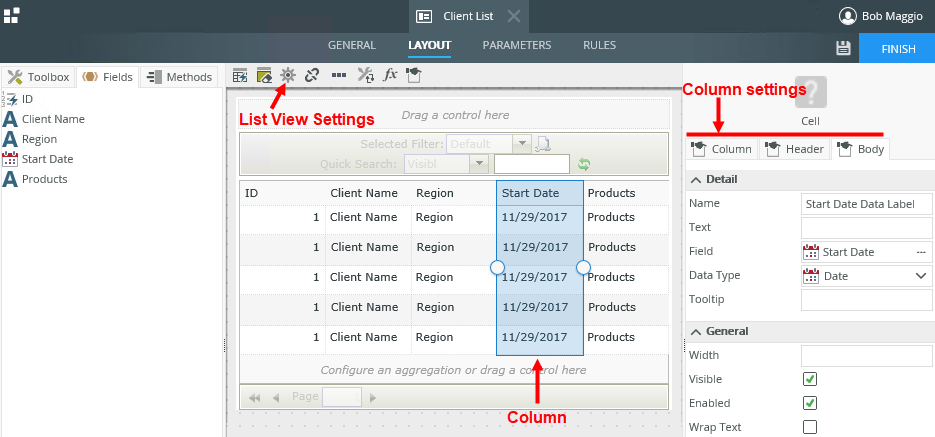Click the ellipsis in the Field property

point(921,252)
